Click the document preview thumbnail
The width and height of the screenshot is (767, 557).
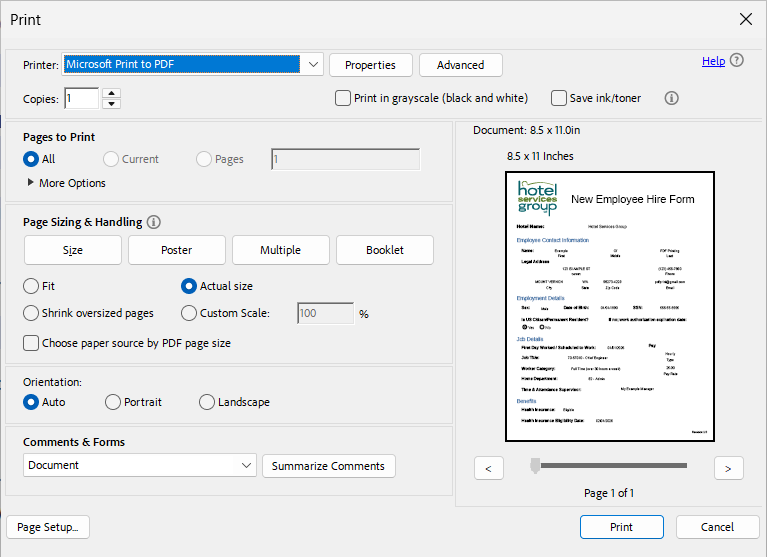point(610,306)
